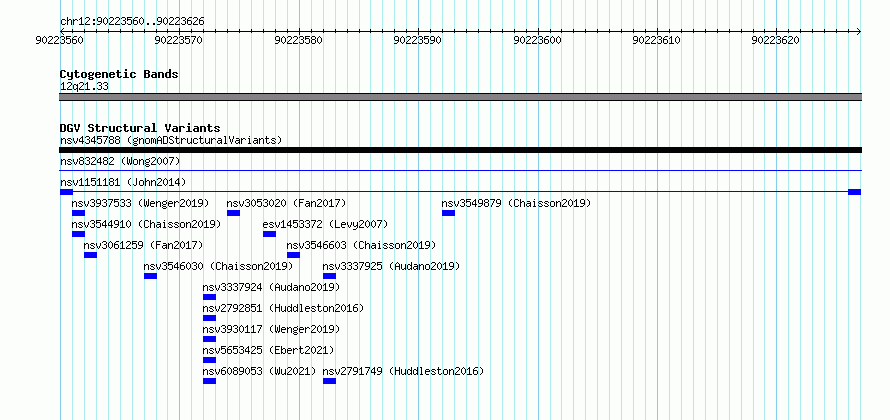Click ruler position 90223580

coord(299,40)
